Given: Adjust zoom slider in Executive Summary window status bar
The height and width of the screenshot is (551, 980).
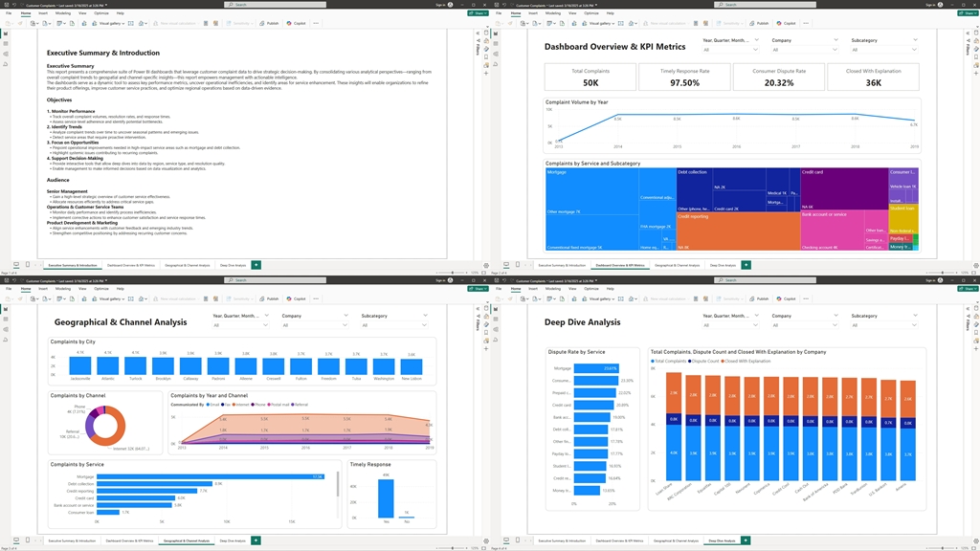Looking at the screenshot, I should pyautogui.click(x=454, y=273).
